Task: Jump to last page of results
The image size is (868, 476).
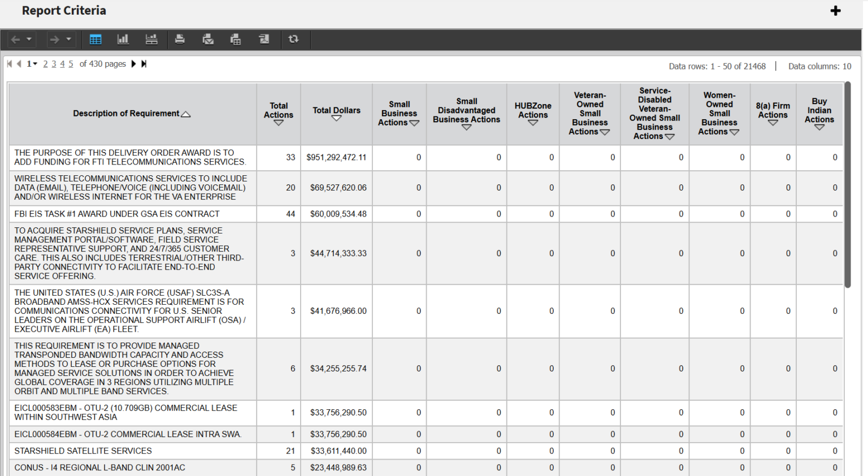Action: (144, 64)
